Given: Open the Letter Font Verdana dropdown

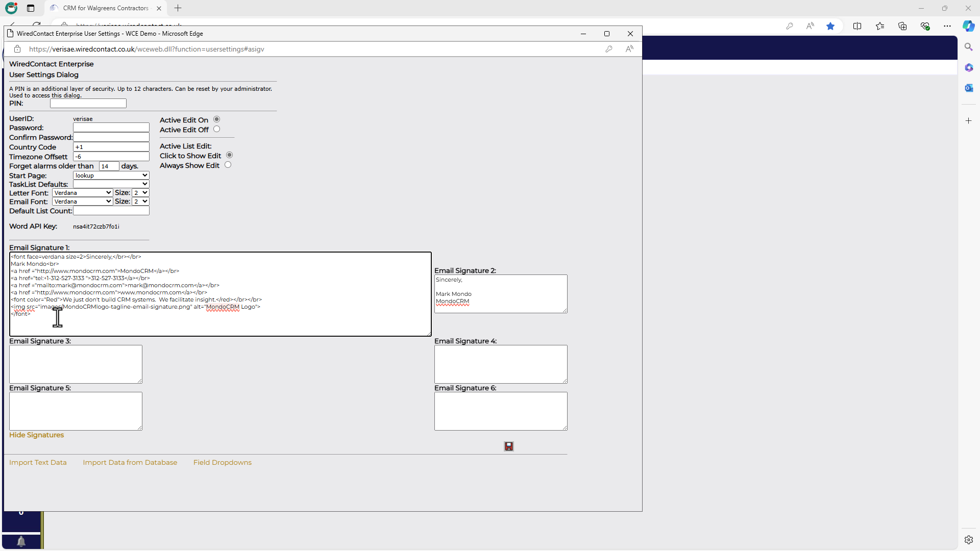Looking at the screenshot, I should pyautogui.click(x=82, y=193).
